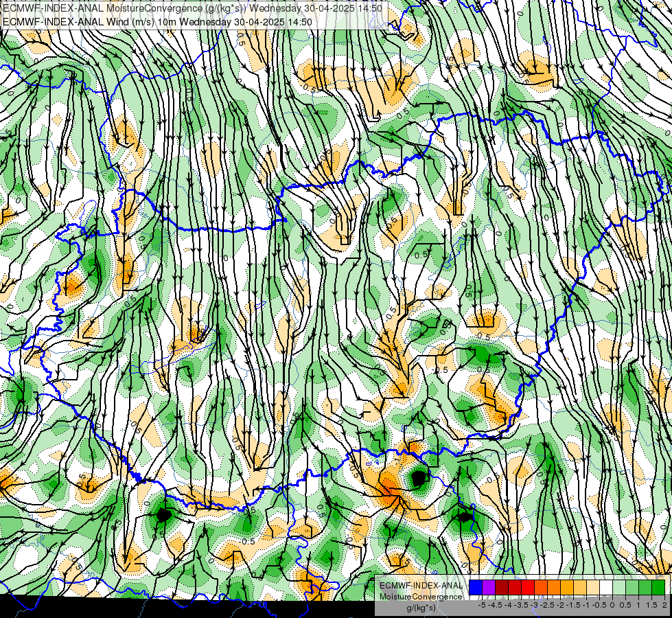Click the white legend swatch
Image resolution: width=672 pixels, height=618 pixels.
click(x=606, y=587)
